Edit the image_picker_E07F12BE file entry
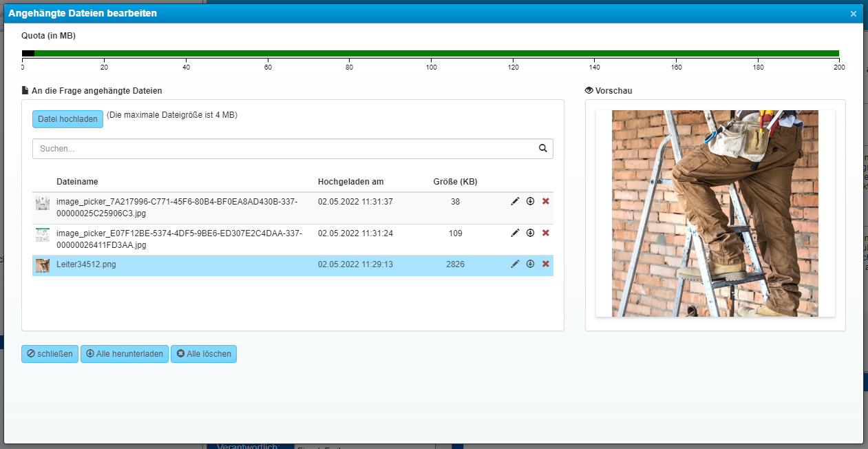Screen dimensions: 868x449 coord(515,233)
